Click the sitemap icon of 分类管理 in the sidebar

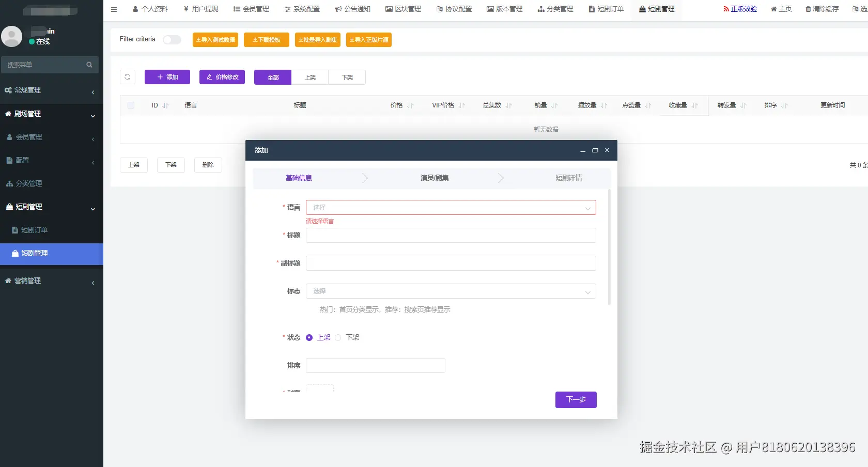pyautogui.click(x=9, y=183)
